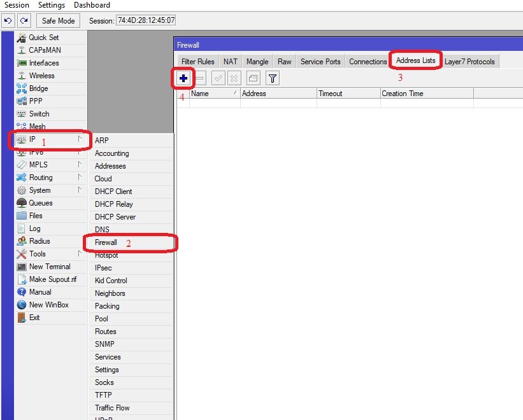
Task: Click the disable cross toolbar icon
Action: 234,79
